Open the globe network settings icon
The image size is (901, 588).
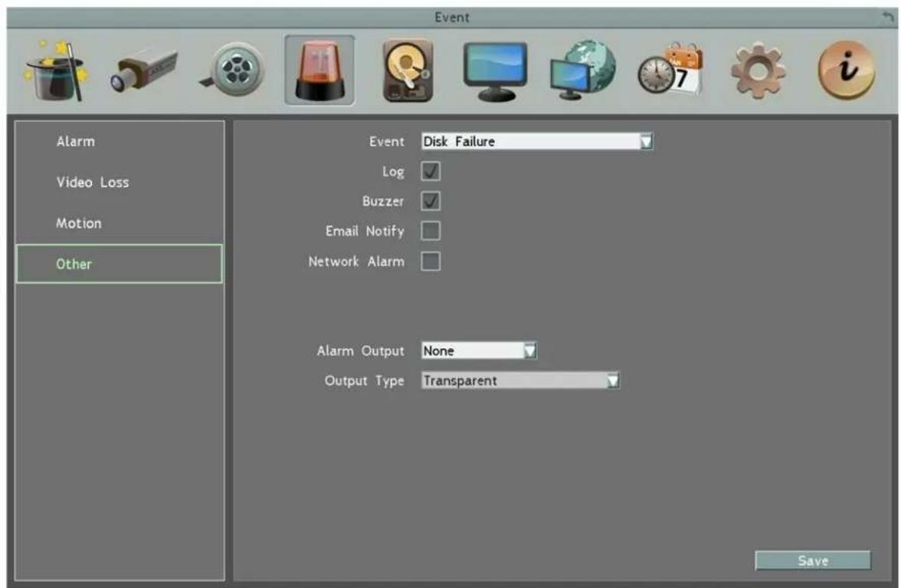582,70
